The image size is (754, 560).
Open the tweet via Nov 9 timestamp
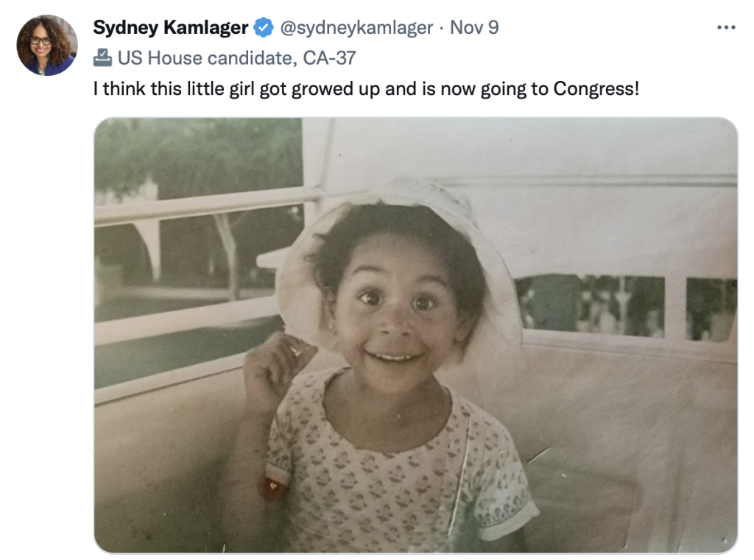(474, 28)
